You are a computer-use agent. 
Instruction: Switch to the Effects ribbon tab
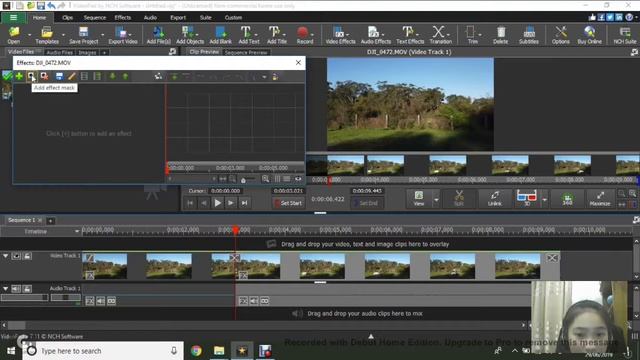(x=122, y=18)
